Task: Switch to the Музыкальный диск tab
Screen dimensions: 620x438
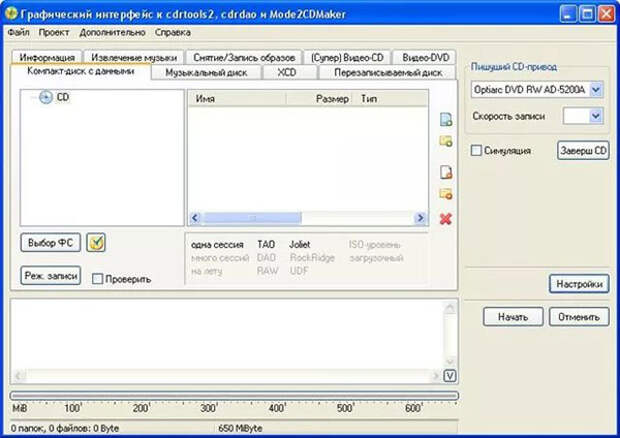Action: coord(206,73)
